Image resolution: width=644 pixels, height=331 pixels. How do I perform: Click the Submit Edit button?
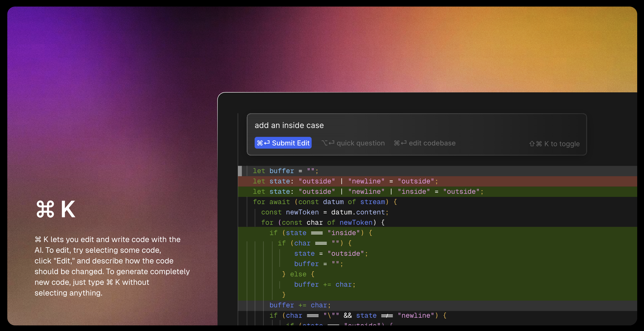coord(283,143)
